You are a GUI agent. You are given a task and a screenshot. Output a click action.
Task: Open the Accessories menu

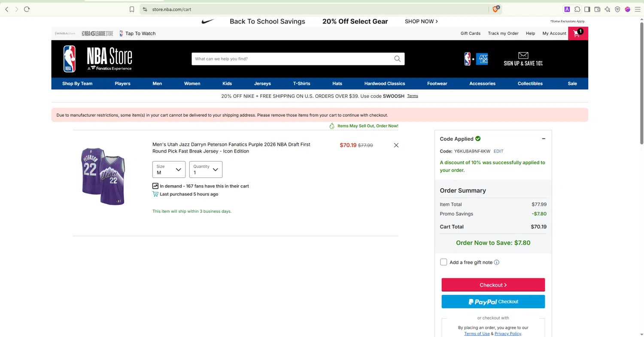(x=483, y=84)
